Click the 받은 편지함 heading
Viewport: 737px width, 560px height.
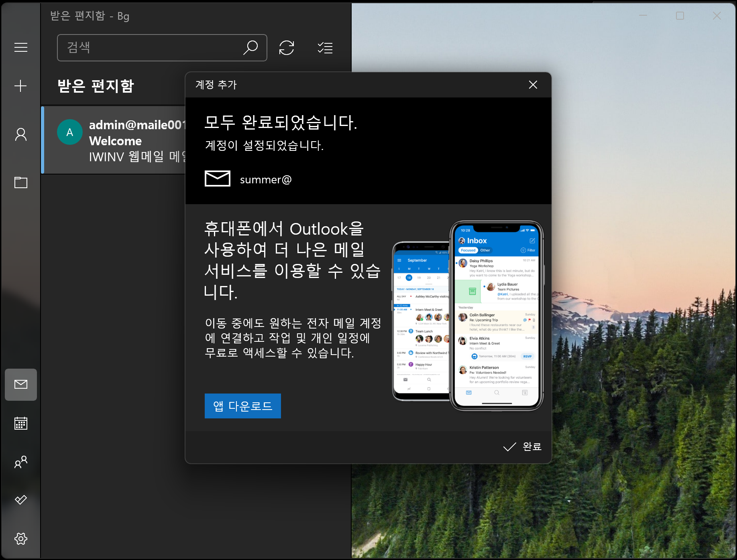point(96,85)
